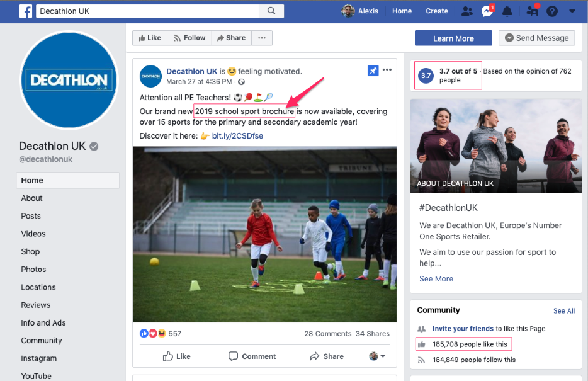This screenshot has height=381, width=588.
Task: Click See All in Community panel
Action: (564, 311)
